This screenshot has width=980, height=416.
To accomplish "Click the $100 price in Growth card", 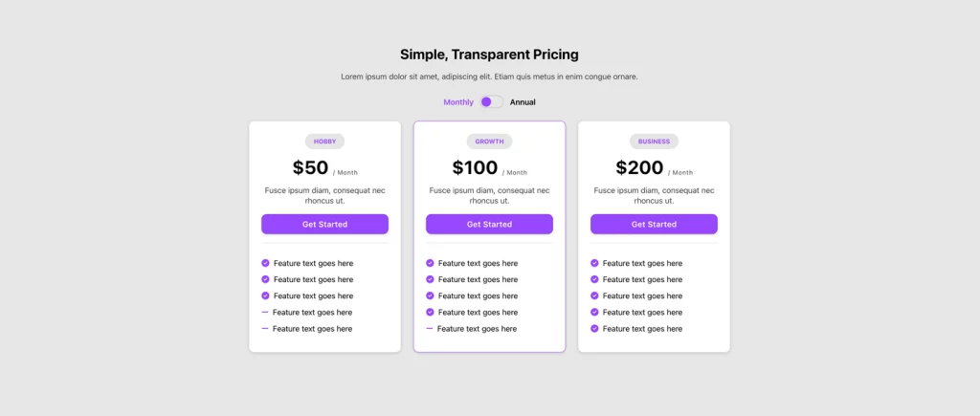I will [x=475, y=168].
